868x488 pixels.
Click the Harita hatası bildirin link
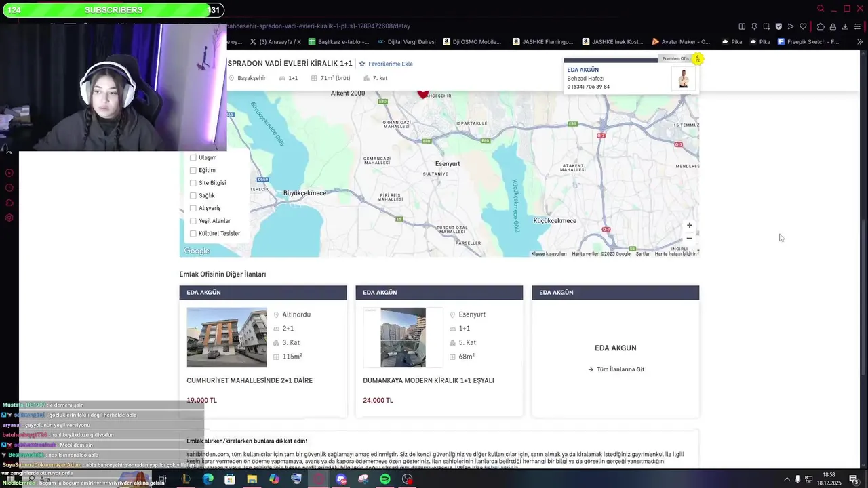675,253
